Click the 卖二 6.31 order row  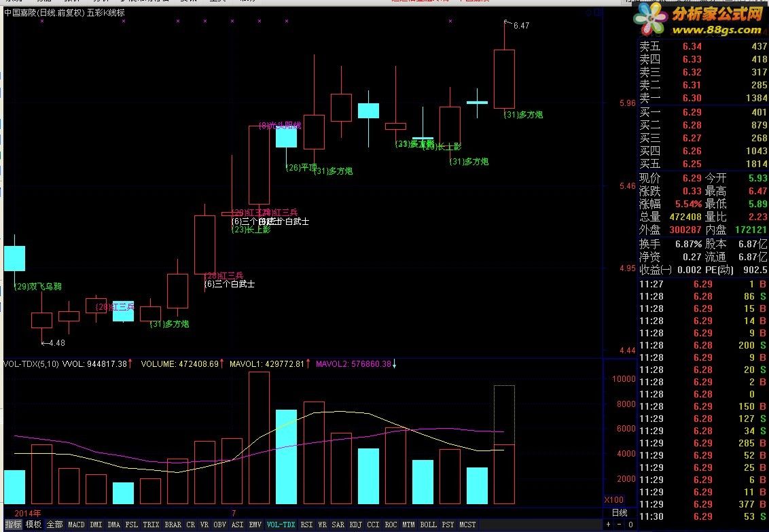(x=703, y=85)
